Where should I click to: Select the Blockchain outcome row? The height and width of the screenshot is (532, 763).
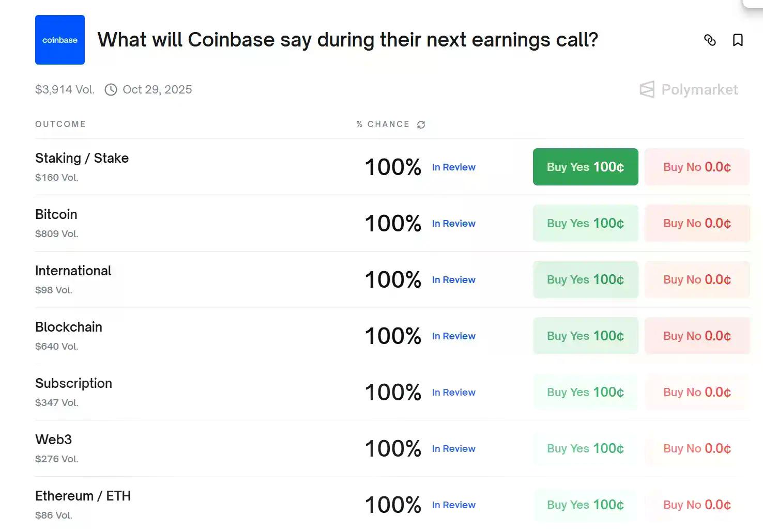(207, 336)
